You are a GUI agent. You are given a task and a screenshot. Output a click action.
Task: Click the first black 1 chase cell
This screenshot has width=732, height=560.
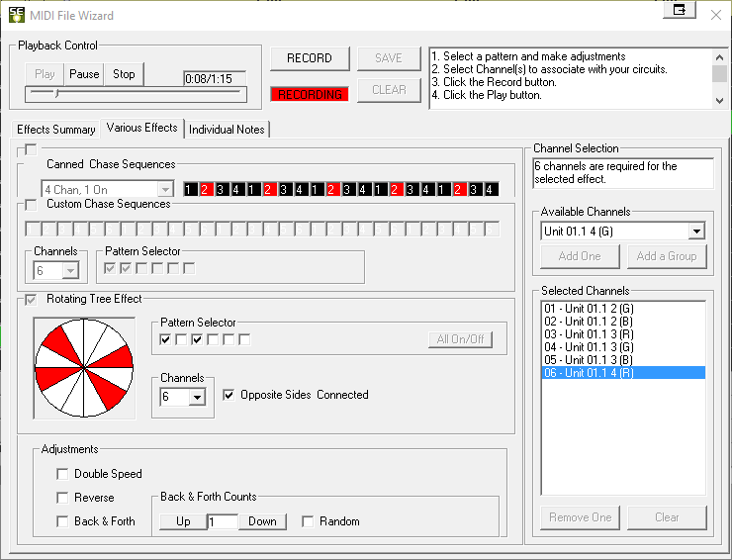[x=189, y=189]
